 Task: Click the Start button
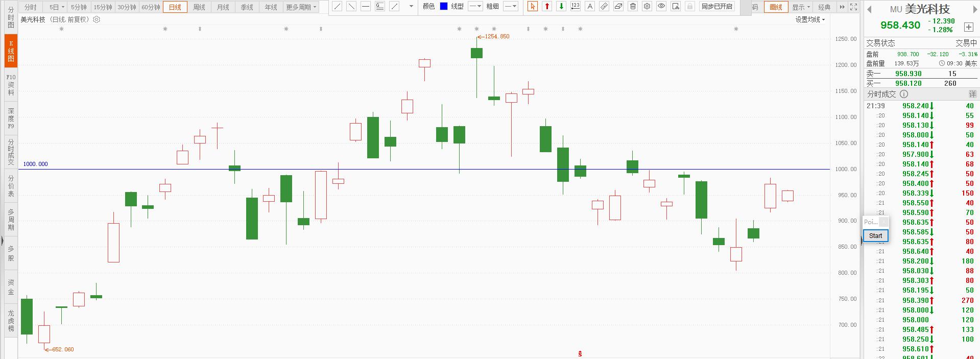point(875,235)
